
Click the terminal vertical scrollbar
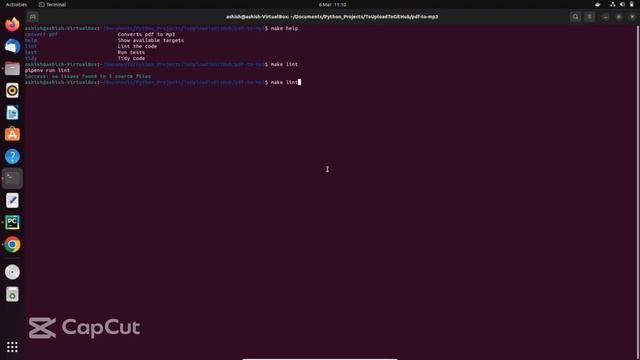(x=638, y=192)
